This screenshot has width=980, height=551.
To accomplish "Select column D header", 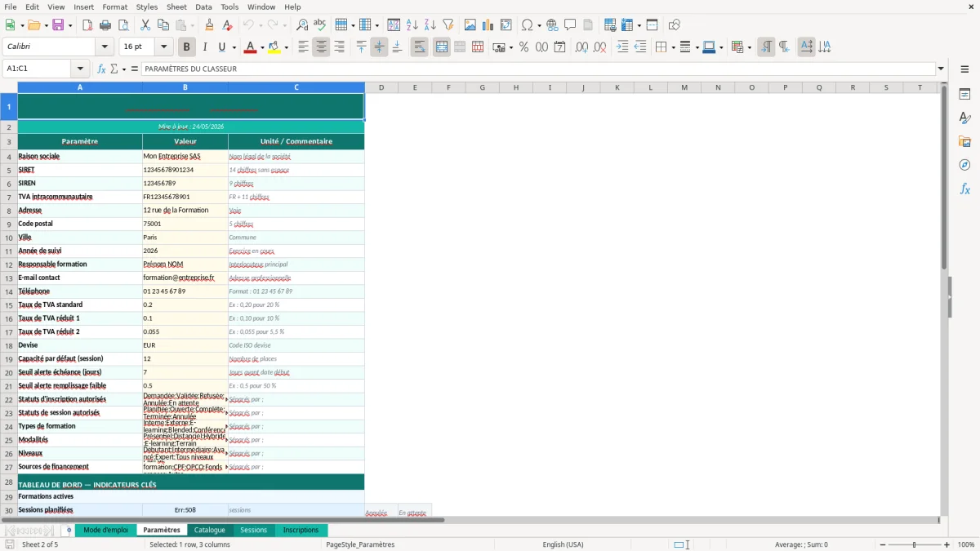I will [381, 87].
